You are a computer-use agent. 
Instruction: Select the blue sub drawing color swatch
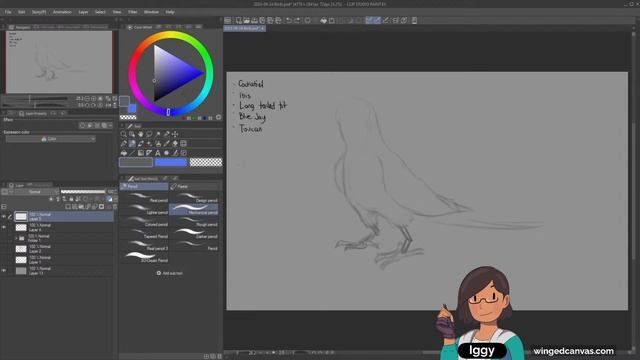171,162
